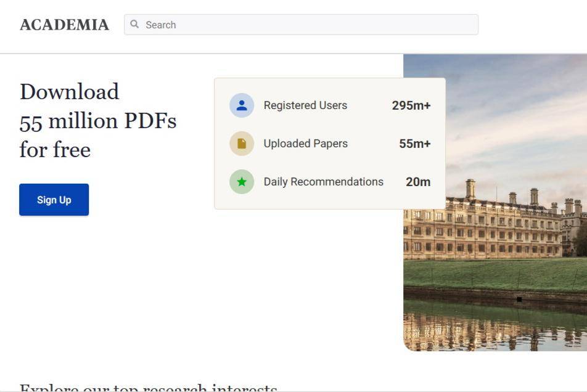Click the Uploaded Papers document icon
Screen dimensions: 587x392
242,144
